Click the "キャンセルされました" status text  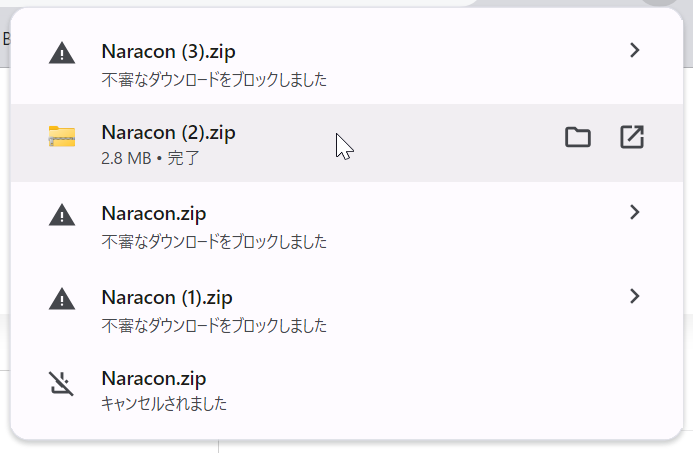pyautogui.click(x=164, y=404)
